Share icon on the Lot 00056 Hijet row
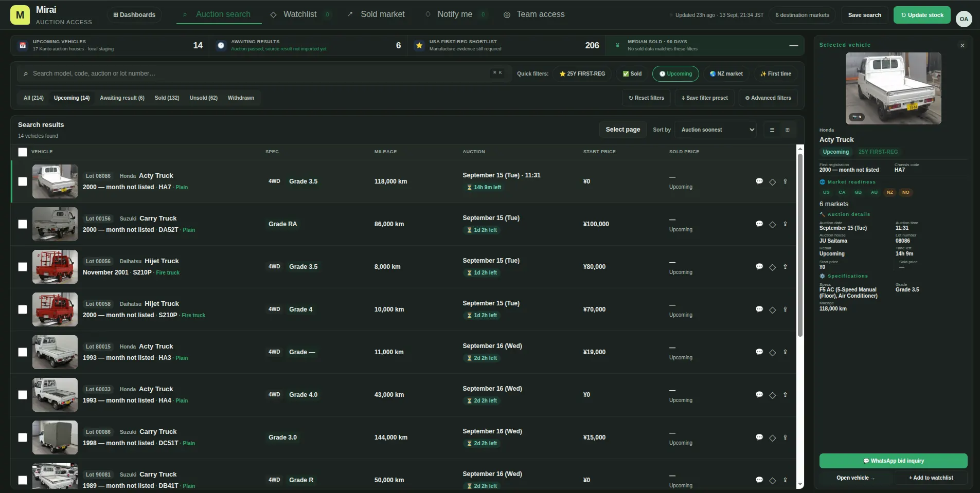This screenshot has width=980, height=493. pos(785,267)
